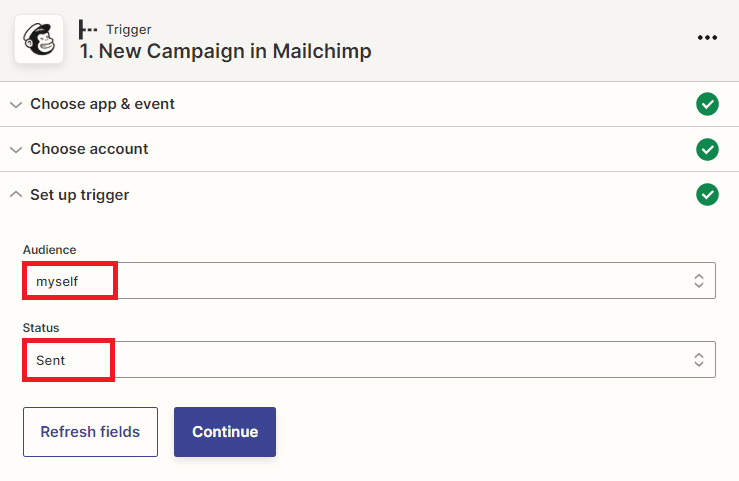This screenshot has width=739, height=481.
Task: Select the Choose app & event heading
Action: coord(102,104)
